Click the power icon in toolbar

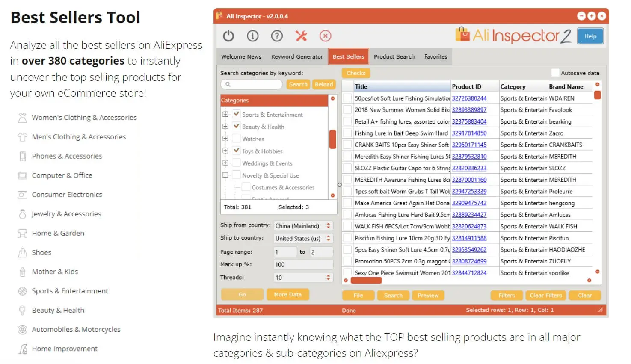[228, 36]
